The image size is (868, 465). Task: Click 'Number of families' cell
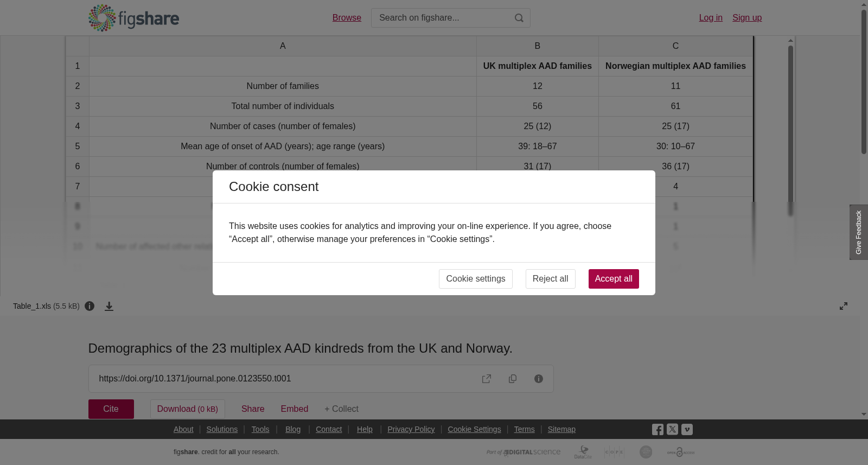pos(283,86)
